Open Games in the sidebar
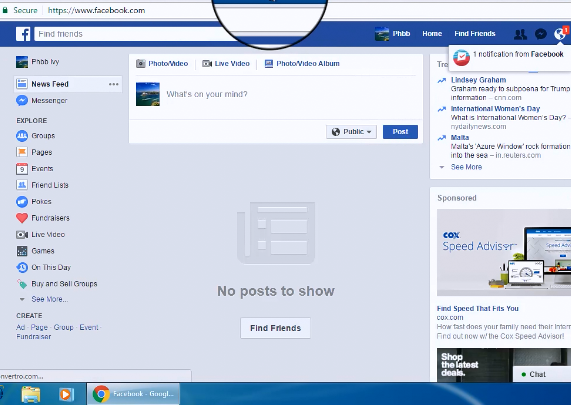The image size is (571, 405). 35,251
